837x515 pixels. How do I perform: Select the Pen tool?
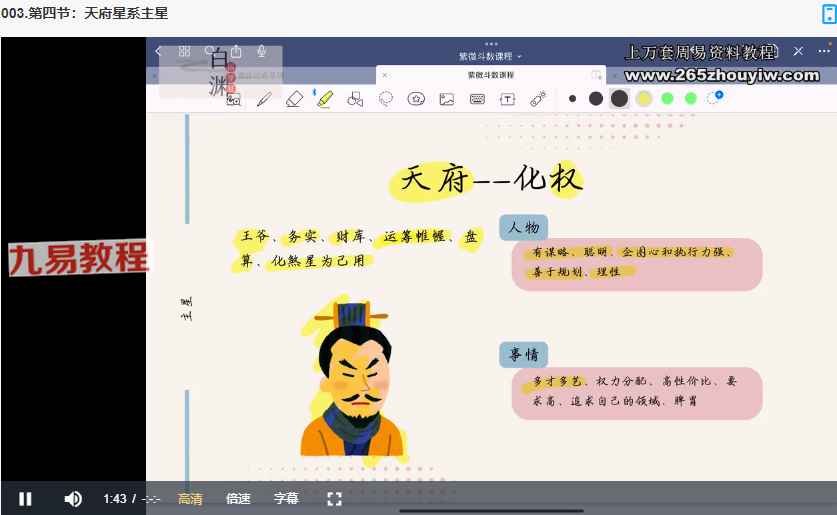264,99
